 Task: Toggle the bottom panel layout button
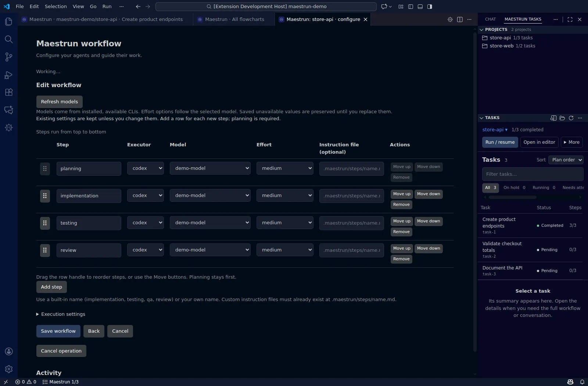[420, 7]
